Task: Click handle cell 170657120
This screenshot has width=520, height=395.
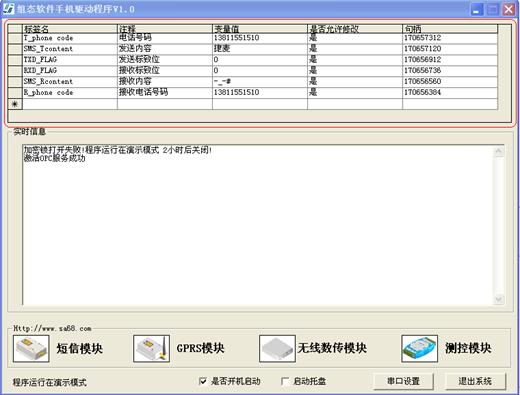Action: pyautogui.click(x=450, y=49)
